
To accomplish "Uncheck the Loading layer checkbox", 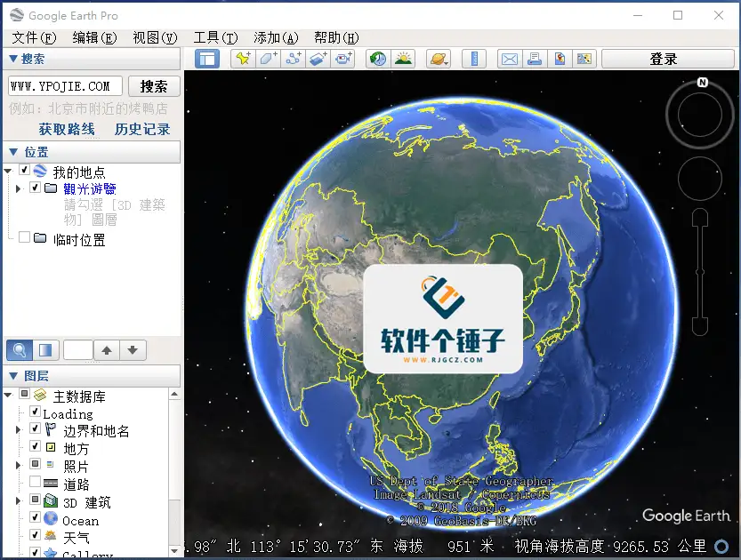I will [x=35, y=412].
